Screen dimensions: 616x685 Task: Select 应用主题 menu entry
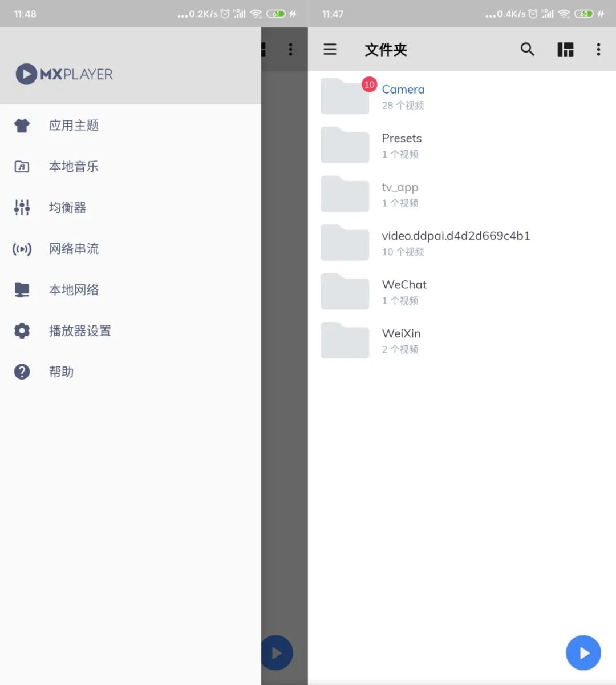point(131,126)
